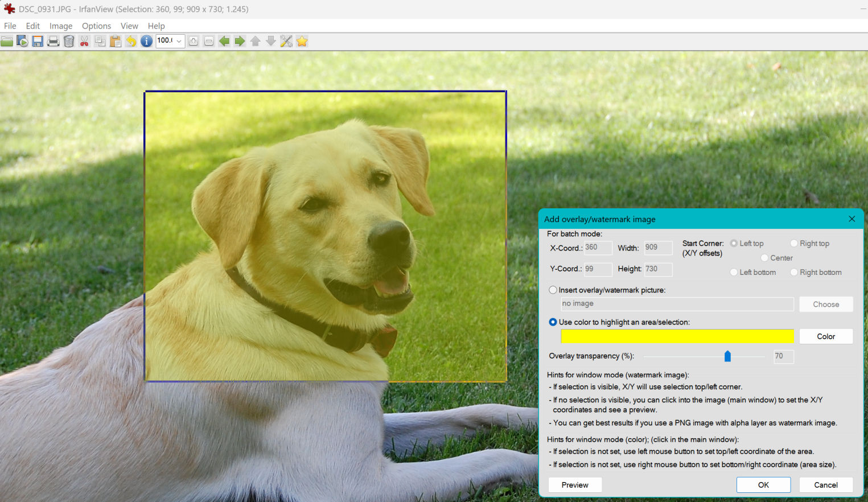Click the Open file folder icon
The height and width of the screenshot is (502, 868).
7,41
